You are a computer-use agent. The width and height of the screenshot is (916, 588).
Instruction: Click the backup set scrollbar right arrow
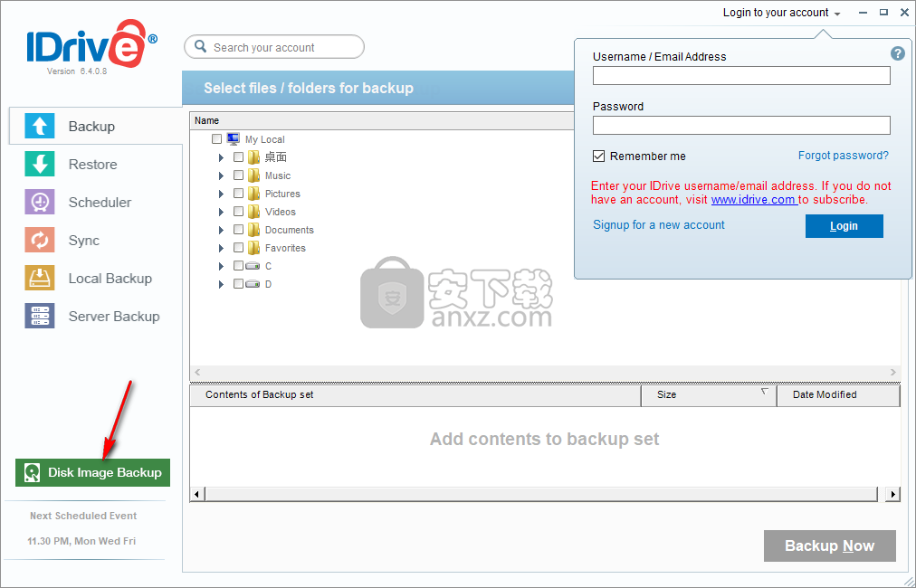(x=892, y=494)
